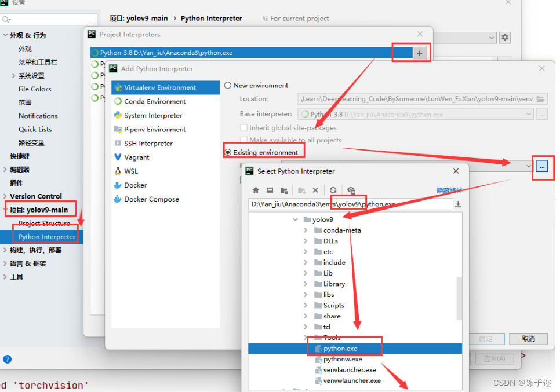560x392 pixels.
Task: Select the New environment radio button
Action: [x=227, y=86]
